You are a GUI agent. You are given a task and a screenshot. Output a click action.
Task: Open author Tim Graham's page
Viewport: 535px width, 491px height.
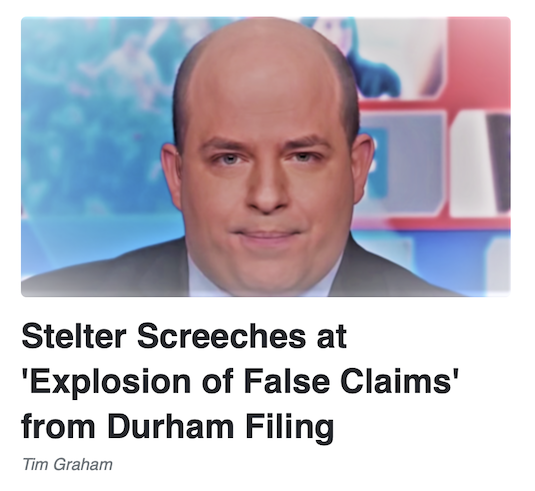(x=67, y=464)
